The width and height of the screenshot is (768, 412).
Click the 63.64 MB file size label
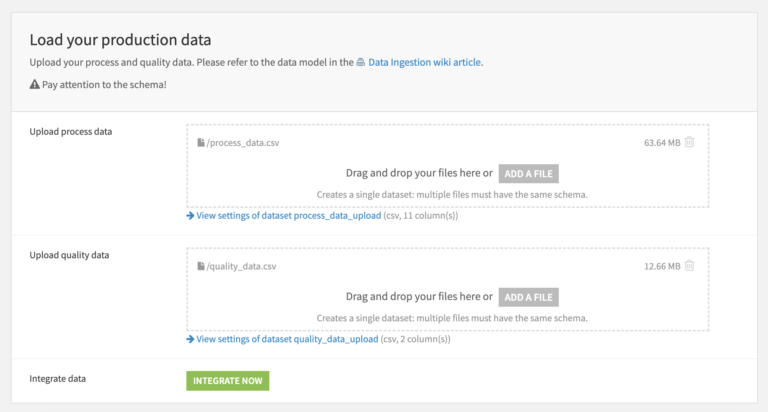click(662, 143)
